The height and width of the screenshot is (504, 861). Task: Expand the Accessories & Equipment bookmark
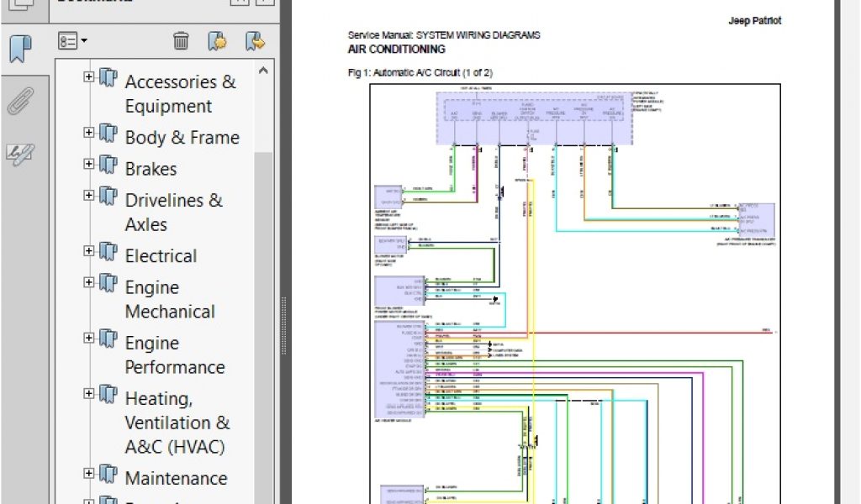(x=88, y=76)
